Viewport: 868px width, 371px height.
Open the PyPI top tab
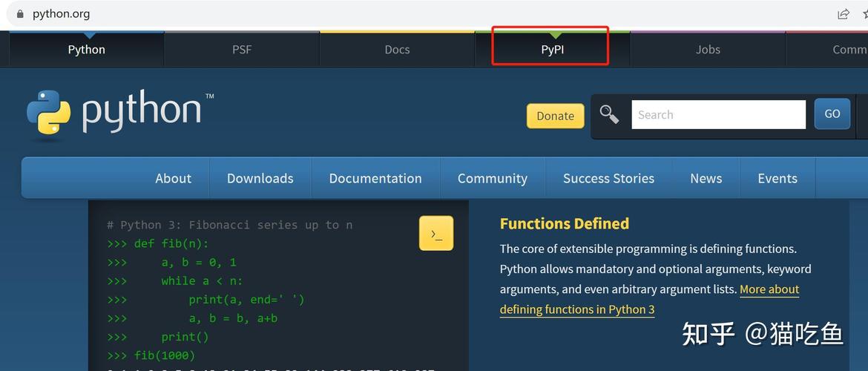click(553, 49)
